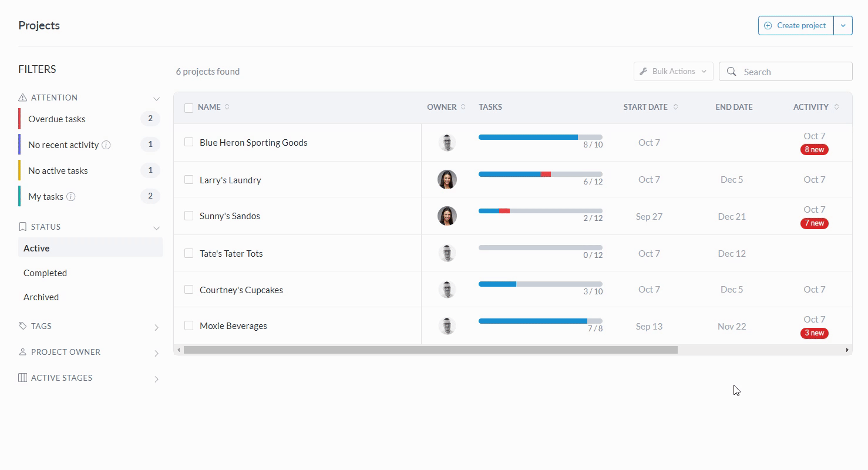Viewport: 868px width, 470px height.
Task: Click info icon beside My tasks
Action: click(71, 197)
